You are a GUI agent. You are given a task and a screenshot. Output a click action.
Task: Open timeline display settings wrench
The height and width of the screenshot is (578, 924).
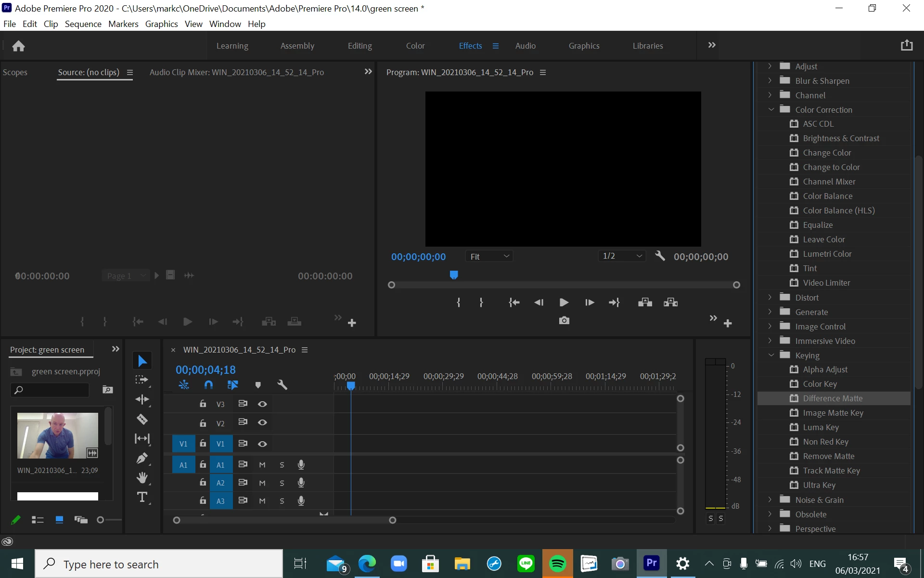(282, 385)
